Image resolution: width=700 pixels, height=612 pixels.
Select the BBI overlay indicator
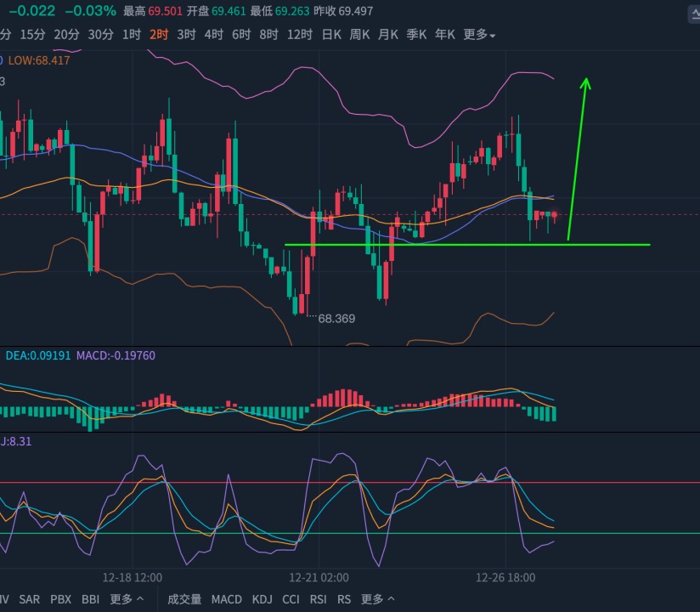pyautogui.click(x=91, y=599)
